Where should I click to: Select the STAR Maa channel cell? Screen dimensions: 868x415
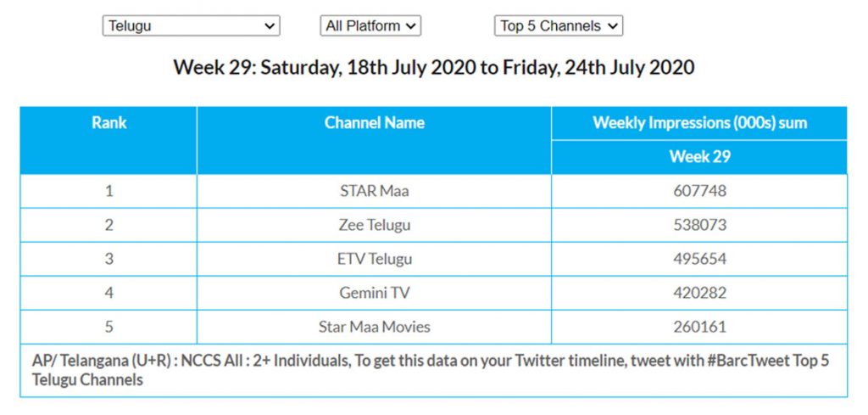tap(374, 191)
